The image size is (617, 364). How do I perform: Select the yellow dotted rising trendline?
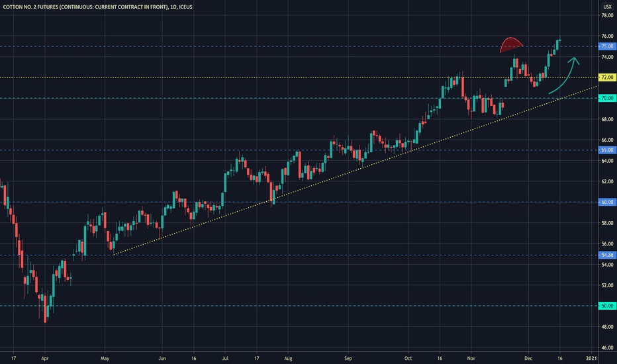click(x=356, y=170)
